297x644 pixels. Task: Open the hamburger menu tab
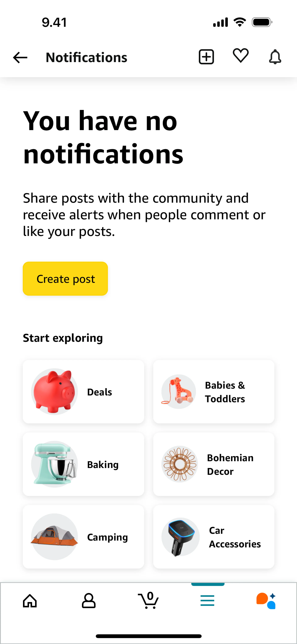click(x=207, y=601)
